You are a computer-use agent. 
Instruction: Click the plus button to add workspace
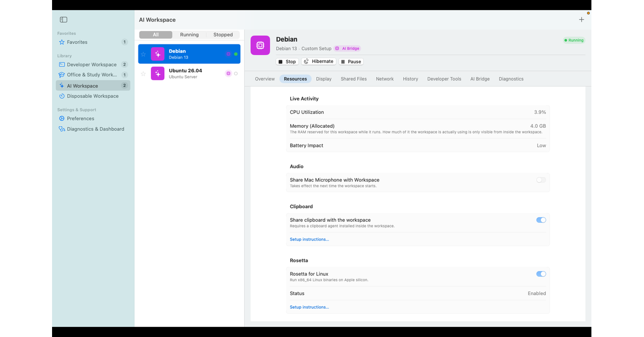pos(581,20)
